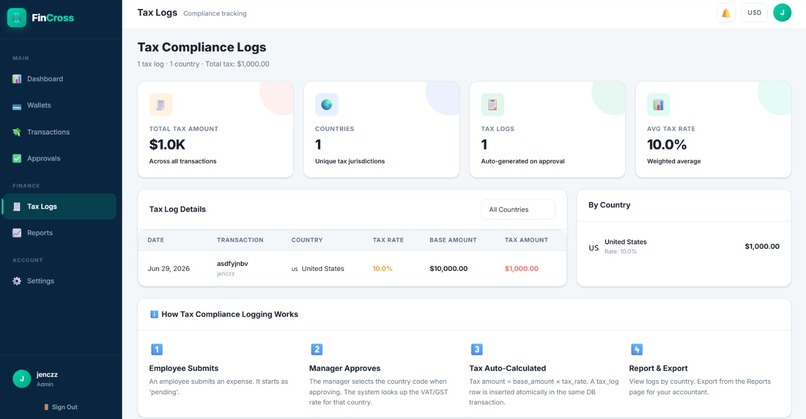This screenshot has height=419, width=806.
Task: Click the step 2 number icon
Action: 317,350
